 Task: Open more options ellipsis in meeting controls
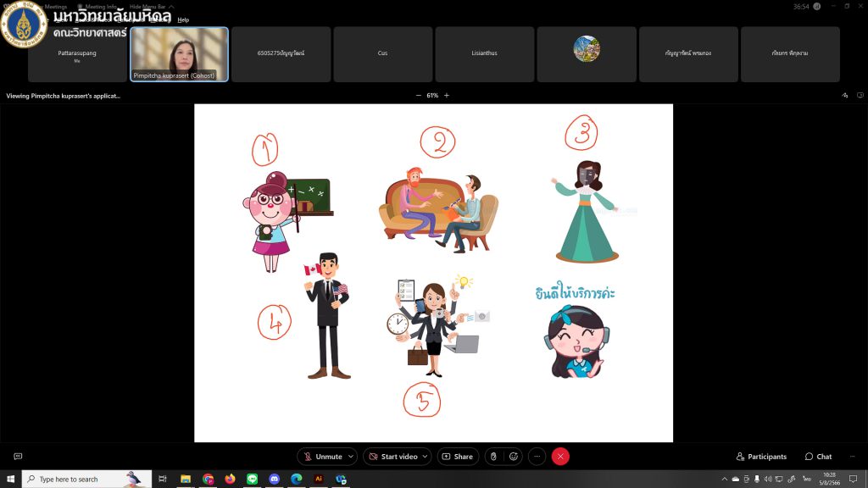point(537,457)
